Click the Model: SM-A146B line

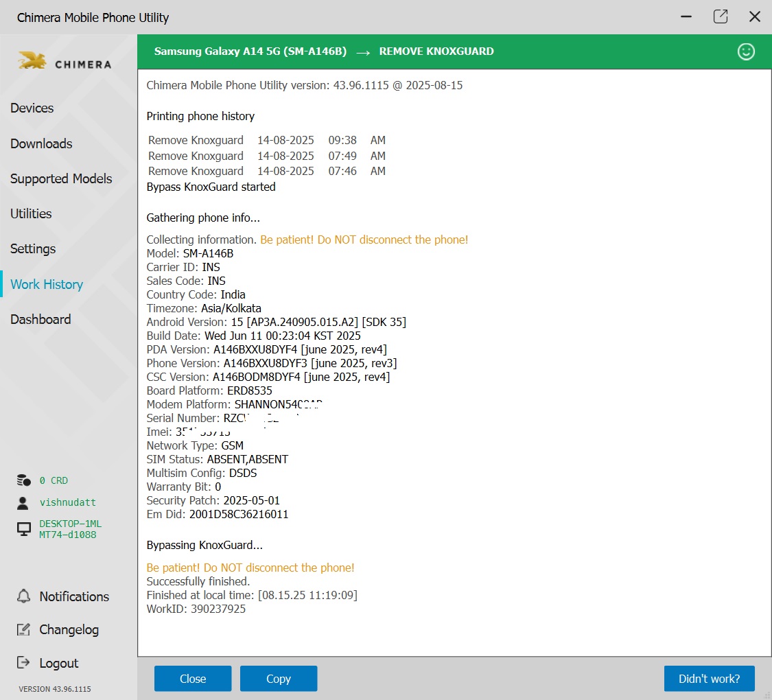pyautogui.click(x=189, y=253)
